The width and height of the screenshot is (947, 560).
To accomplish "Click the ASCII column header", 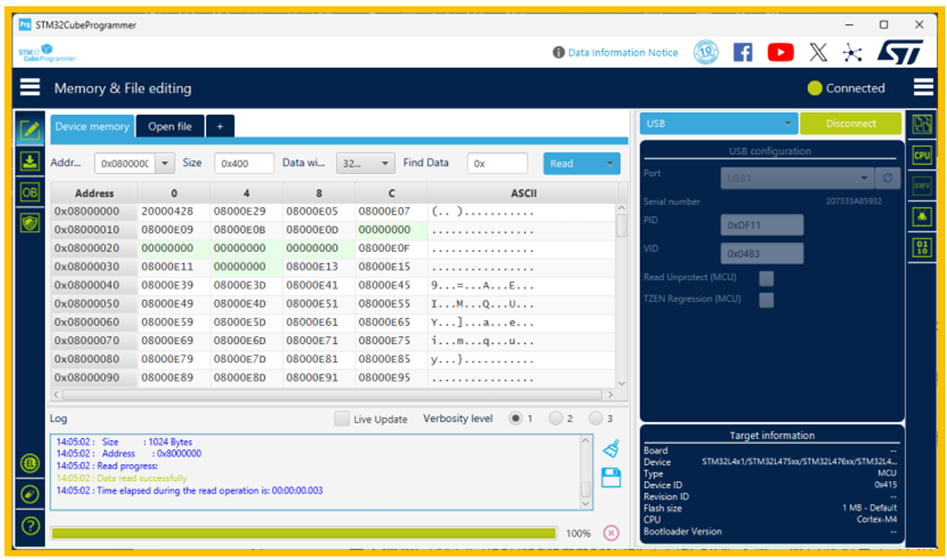I will [x=523, y=194].
